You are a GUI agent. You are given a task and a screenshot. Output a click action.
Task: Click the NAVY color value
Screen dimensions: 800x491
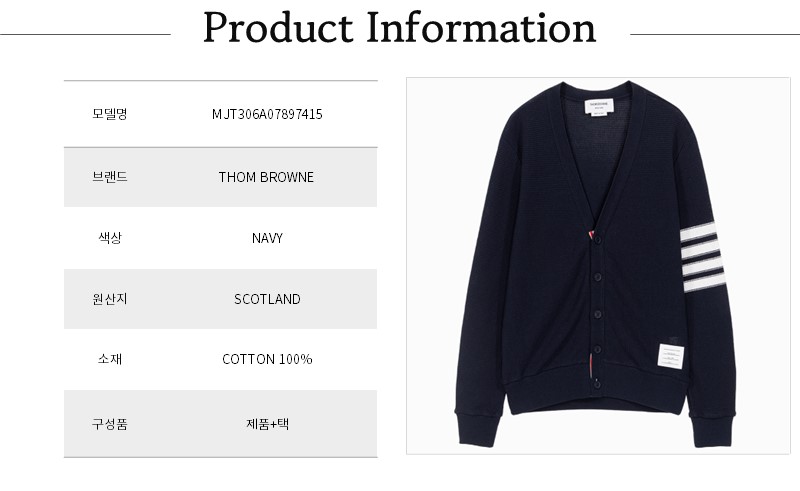[267, 238]
